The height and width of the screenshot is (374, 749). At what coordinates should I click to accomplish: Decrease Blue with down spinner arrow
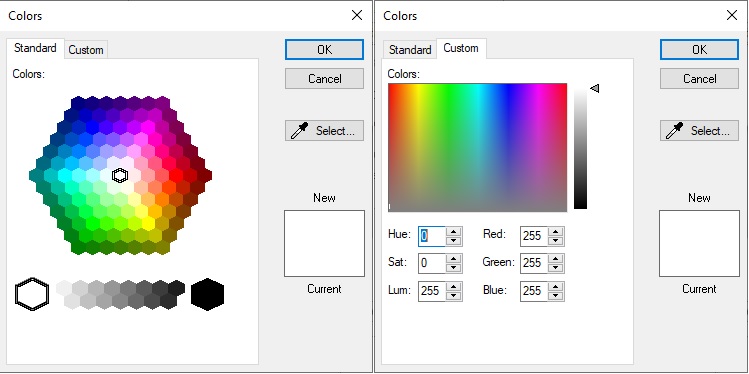point(556,295)
